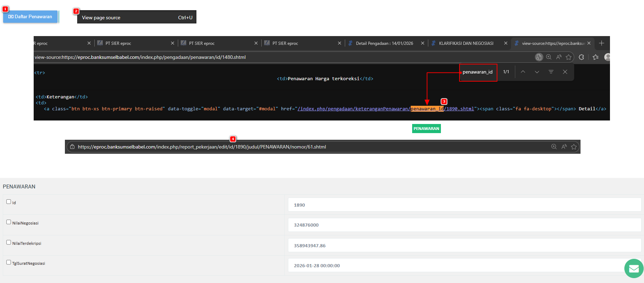Click the green chat envelope button
644x283 pixels.
coord(633,269)
